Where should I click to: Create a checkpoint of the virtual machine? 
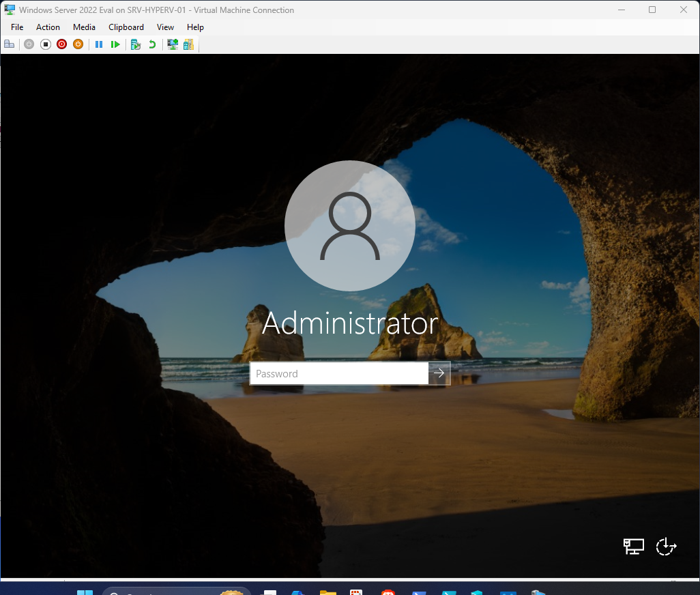pyautogui.click(x=135, y=44)
